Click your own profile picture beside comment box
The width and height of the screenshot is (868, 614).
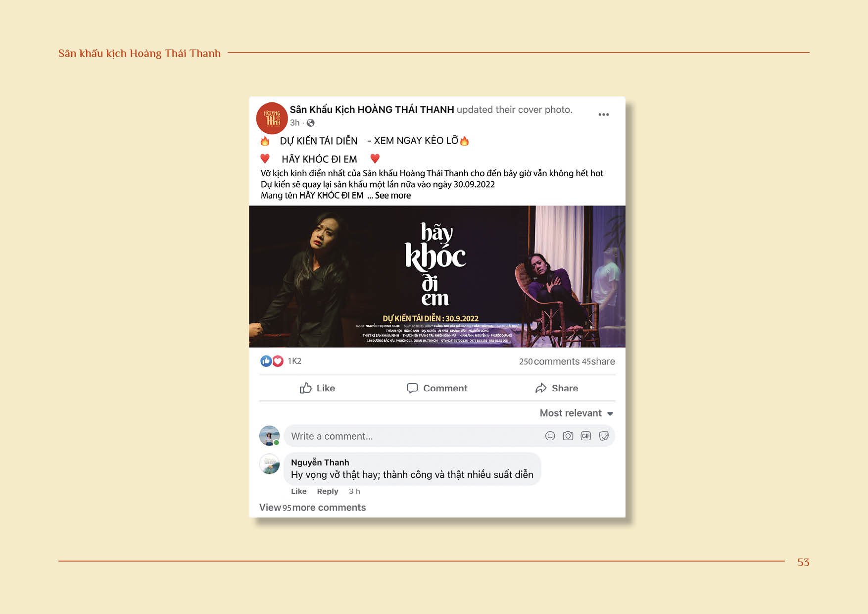click(x=270, y=436)
